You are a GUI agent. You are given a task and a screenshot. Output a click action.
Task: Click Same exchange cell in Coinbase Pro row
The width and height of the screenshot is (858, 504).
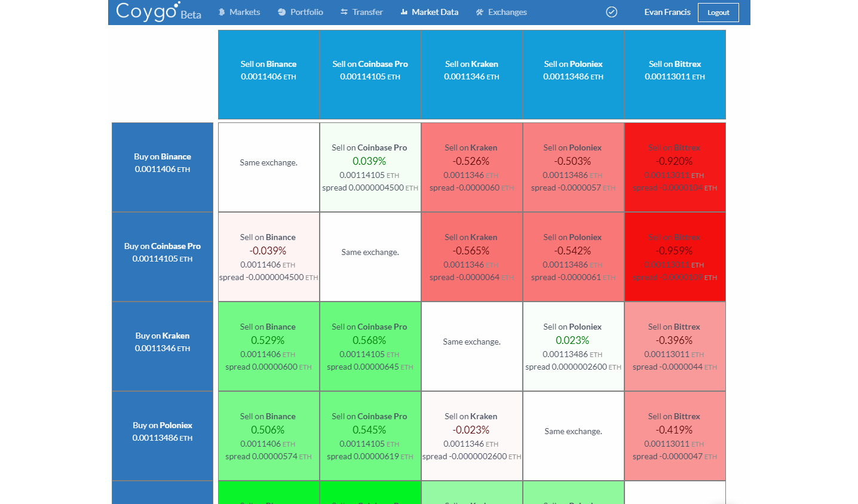pyautogui.click(x=370, y=257)
